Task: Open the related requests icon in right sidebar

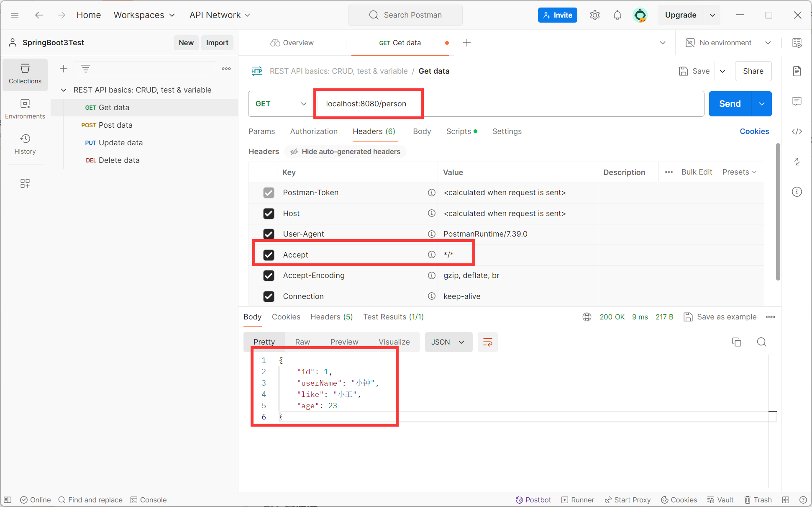Action: pyautogui.click(x=797, y=162)
